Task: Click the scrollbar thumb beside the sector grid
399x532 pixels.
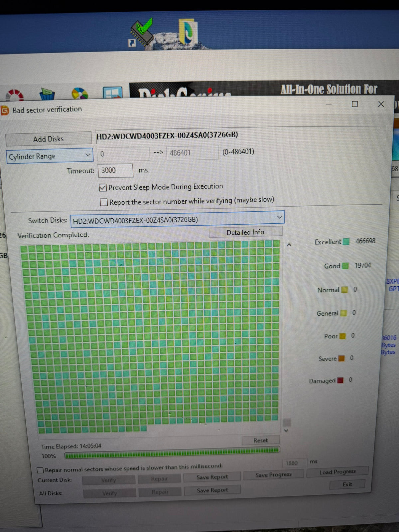Action: coord(287,422)
